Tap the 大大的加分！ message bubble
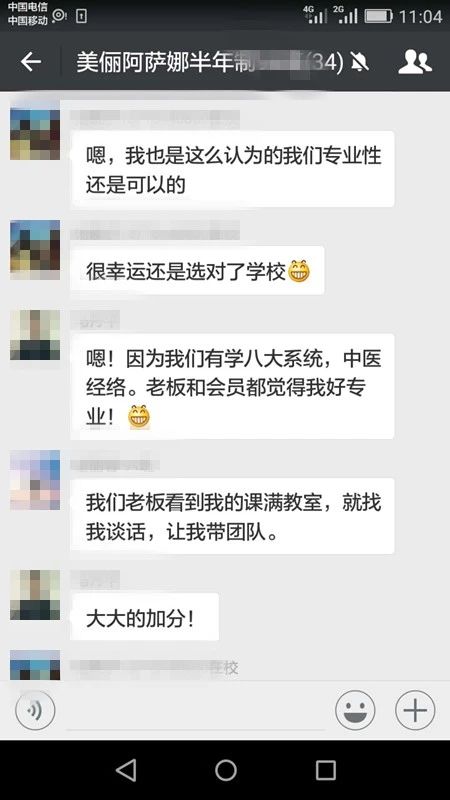 coord(144,617)
